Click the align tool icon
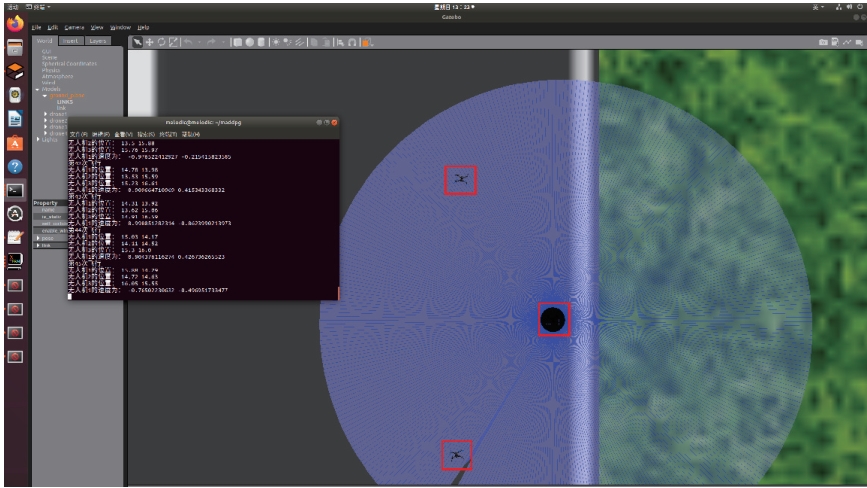Image resolution: width=867 pixels, height=488 pixels. point(340,42)
